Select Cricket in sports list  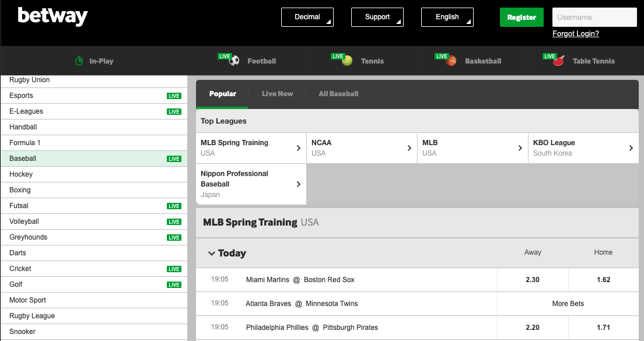click(94, 269)
